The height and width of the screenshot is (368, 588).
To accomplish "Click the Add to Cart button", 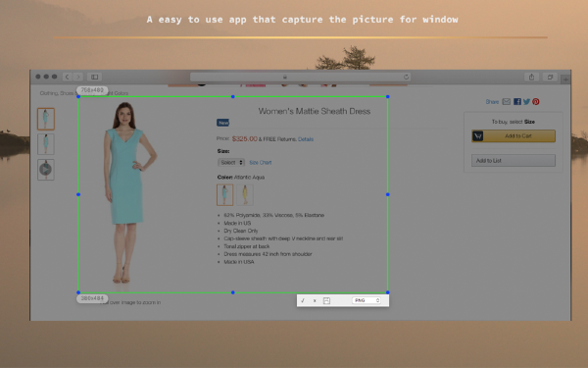I will [x=514, y=136].
